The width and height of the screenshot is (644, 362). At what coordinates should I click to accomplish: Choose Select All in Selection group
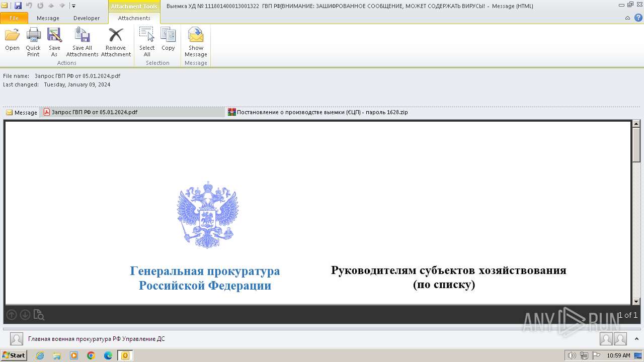pos(147,42)
